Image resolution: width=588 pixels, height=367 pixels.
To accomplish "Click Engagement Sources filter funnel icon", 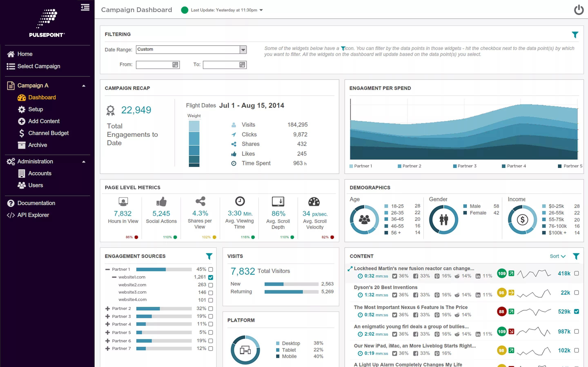I will click(209, 256).
